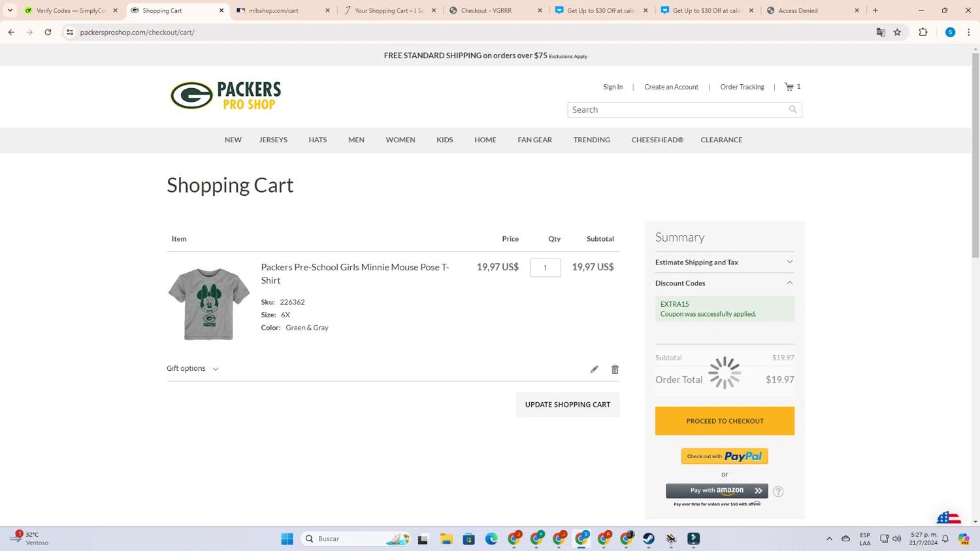Remove the item with the trash icon
The image size is (980, 551).
[615, 370]
